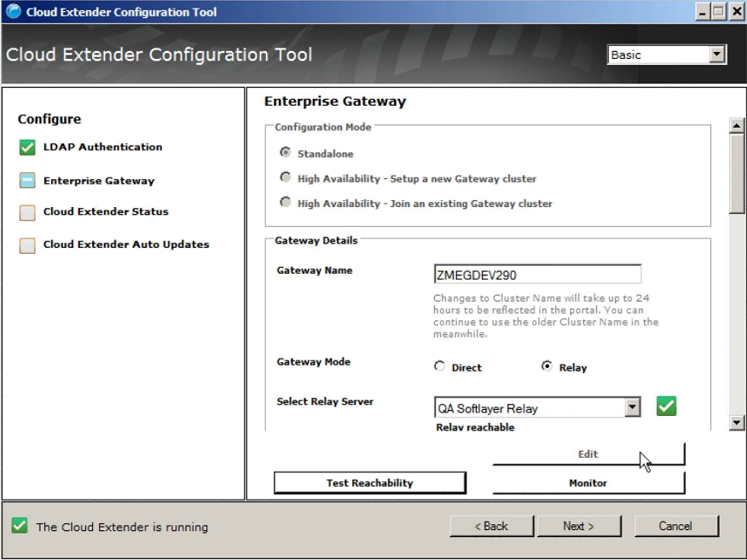Run Test Reachability
This screenshot has width=747, height=560.
[x=369, y=482]
